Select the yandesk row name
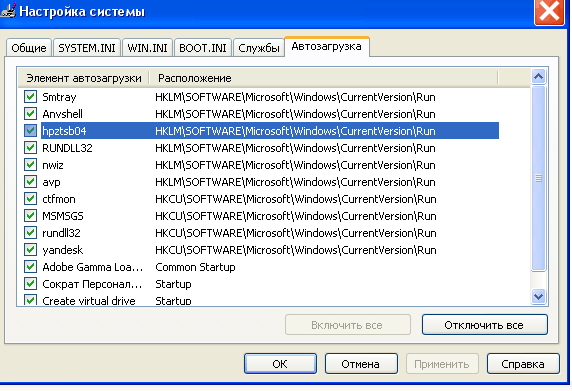Image resolution: width=572 pixels, height=391 pixels. (x=62, y=250)
